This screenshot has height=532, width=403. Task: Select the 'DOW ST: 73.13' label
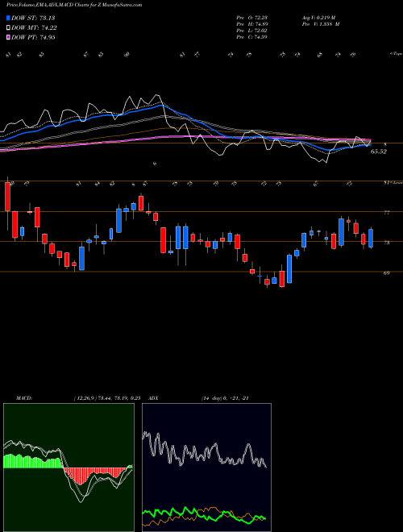pyautogui.click(x=33, y=18)
